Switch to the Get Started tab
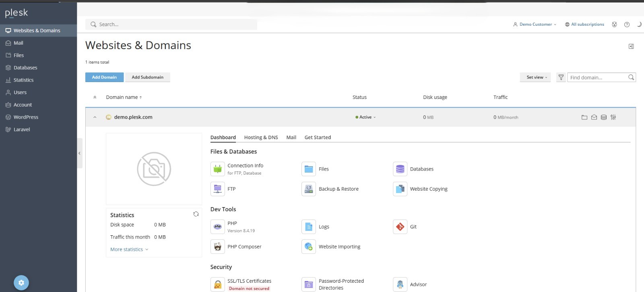This screenshot has width=644, height=292. coord(318,138)
